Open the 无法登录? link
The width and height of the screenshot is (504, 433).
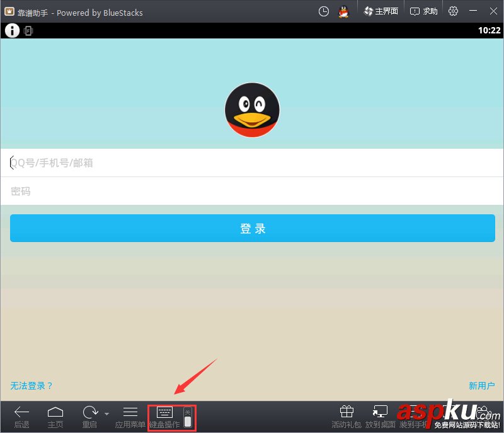[31, 386]
